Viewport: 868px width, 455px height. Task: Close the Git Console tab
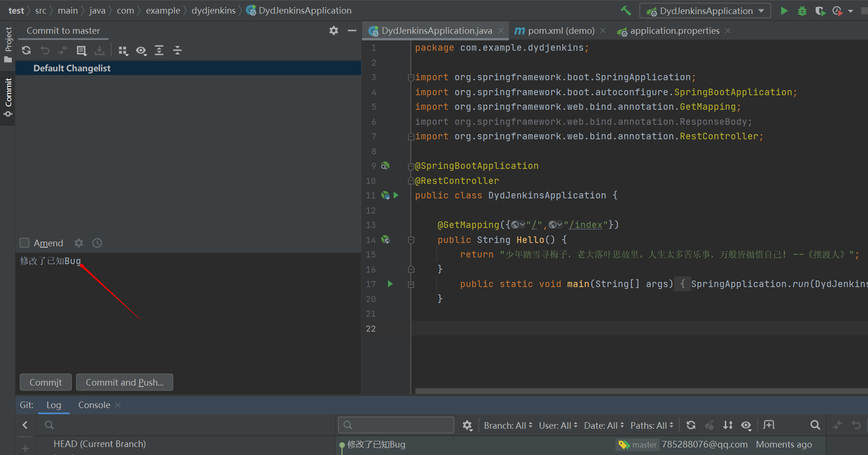pyautogui.click(x=118, y=405)
